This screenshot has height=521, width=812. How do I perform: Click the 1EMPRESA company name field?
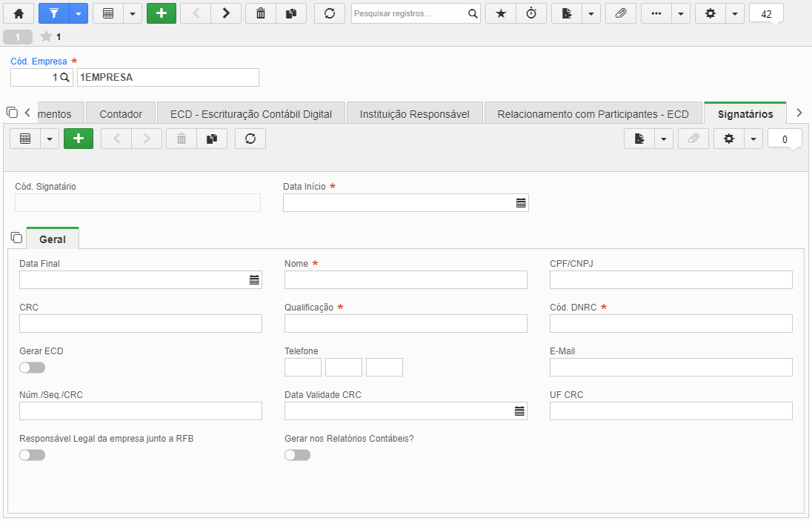point(167,77)
